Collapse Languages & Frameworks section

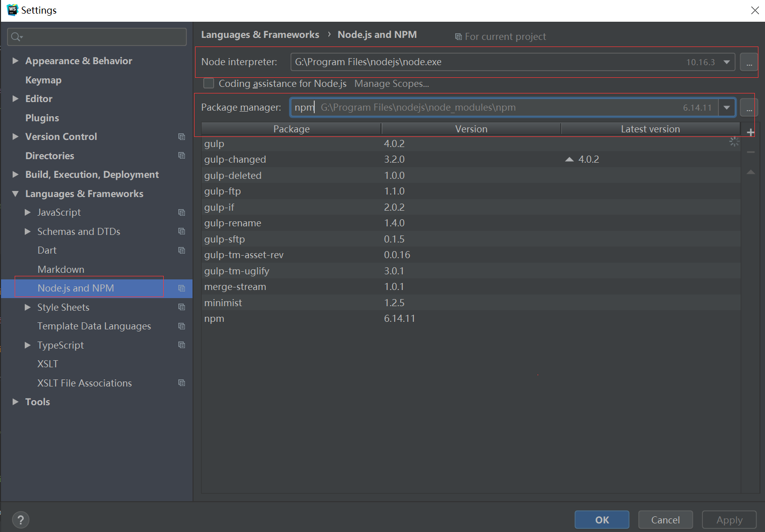pyautogui.click(x=16, y=194)
